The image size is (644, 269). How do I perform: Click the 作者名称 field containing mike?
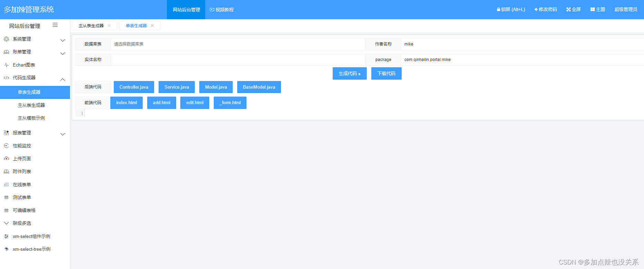tap(522, 44)
